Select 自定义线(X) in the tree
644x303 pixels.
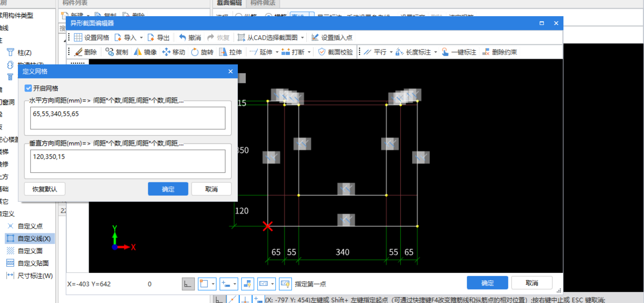pos(30,239)
